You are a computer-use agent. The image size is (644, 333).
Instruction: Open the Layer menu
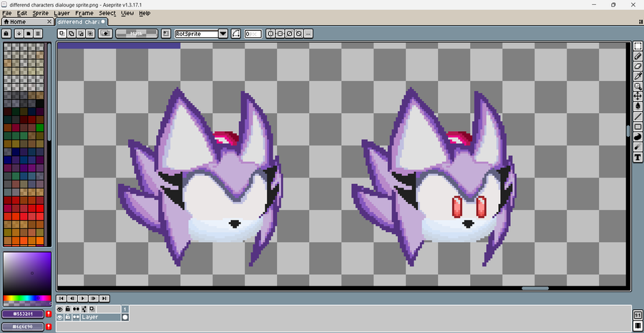[x=62, y=13]
